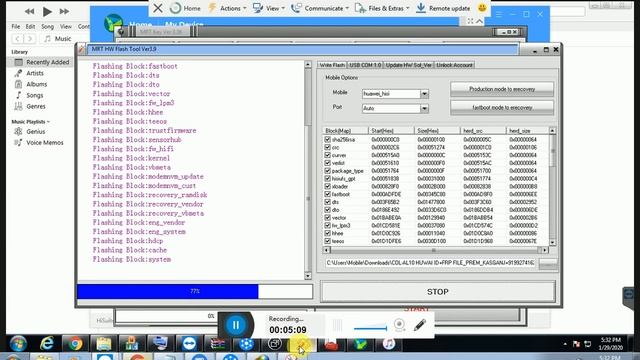
Task: Open the Port dropdown arrow
Action: tap(424, 109)
